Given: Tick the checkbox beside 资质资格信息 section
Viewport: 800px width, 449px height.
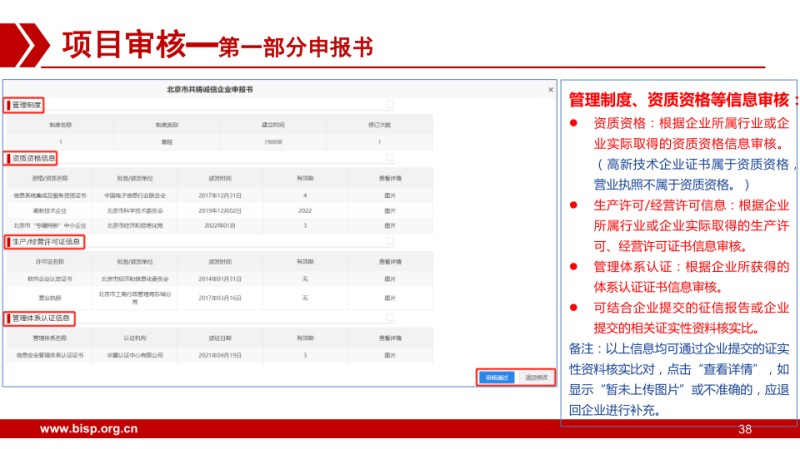Looking at the screenshot, I should (x=389, y=158).
